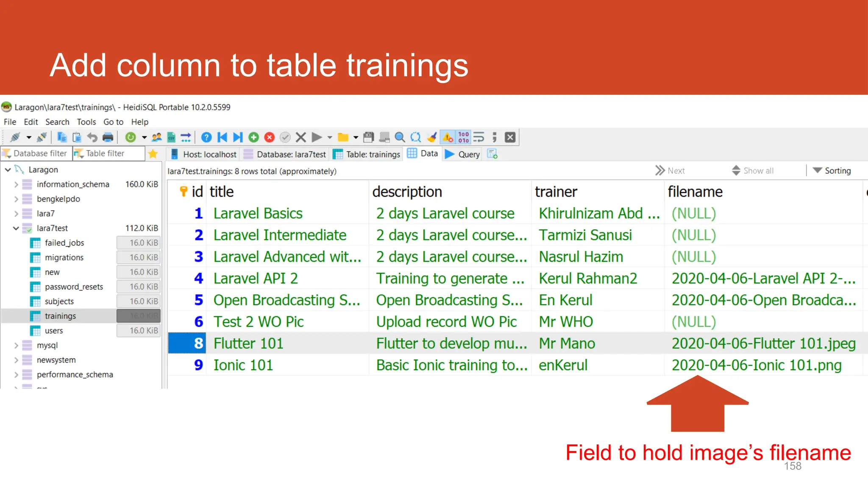Open the dropdown arrow beside the refresh icon
The image size is (868, 488).
click(x=144, y=137)
